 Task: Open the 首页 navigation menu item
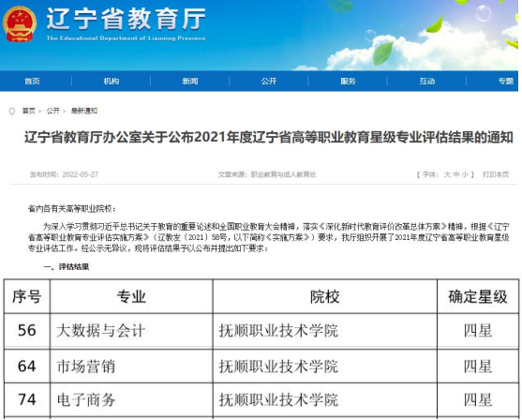32,81
